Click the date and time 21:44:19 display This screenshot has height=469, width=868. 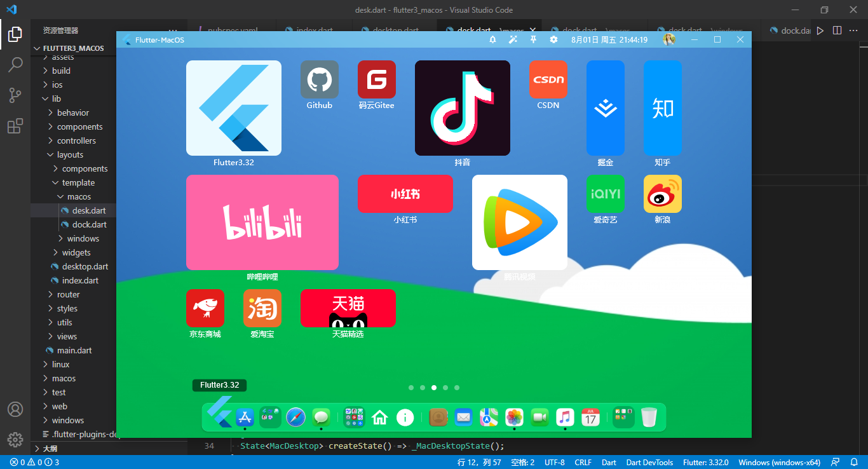coord(609,39)
